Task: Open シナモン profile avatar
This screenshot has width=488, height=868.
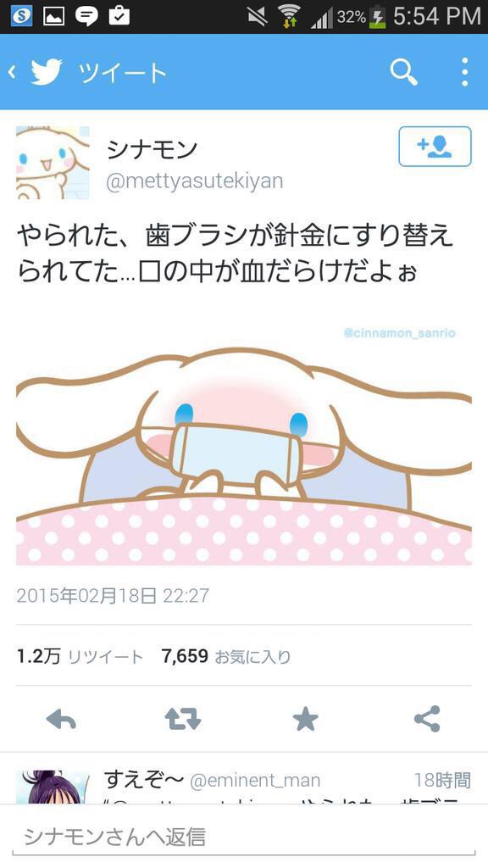Action: pos(53,163)
